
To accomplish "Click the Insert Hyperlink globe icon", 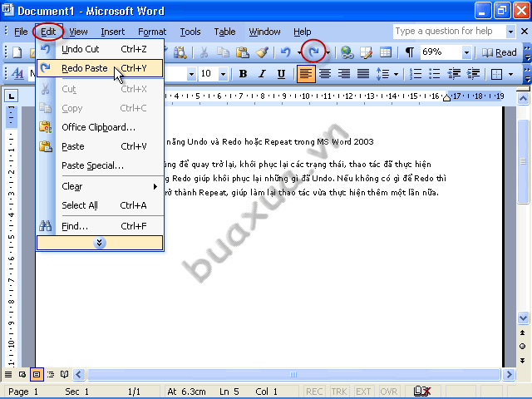I will coord(347,52).
